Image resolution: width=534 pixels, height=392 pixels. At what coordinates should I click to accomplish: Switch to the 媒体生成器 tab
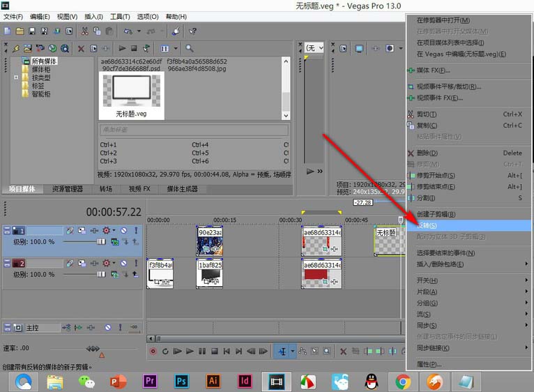pos(182,189)
